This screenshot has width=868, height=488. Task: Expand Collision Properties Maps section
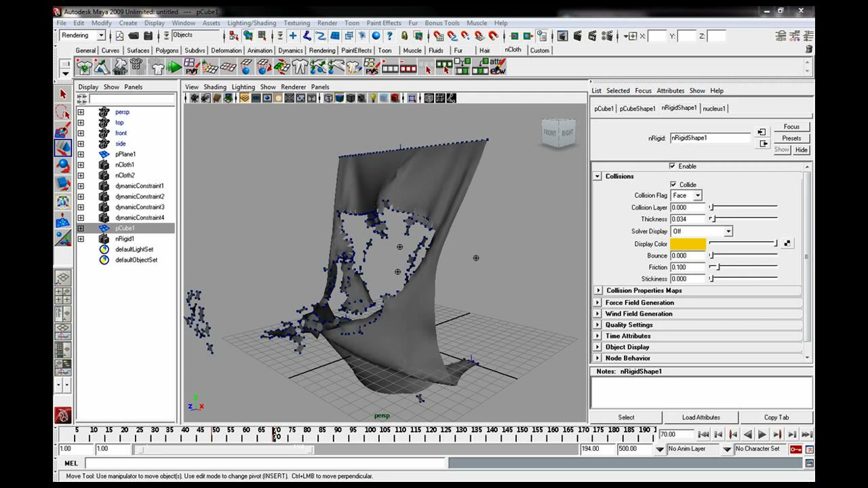pos(597,290)
